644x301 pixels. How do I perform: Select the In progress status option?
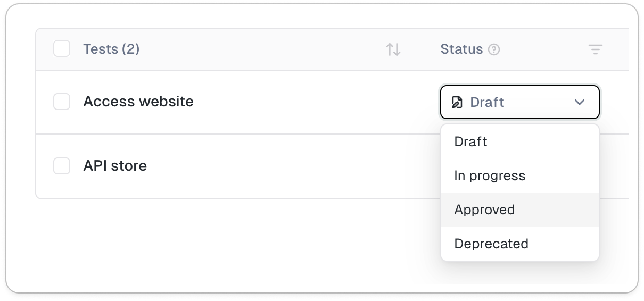(490, 176)
